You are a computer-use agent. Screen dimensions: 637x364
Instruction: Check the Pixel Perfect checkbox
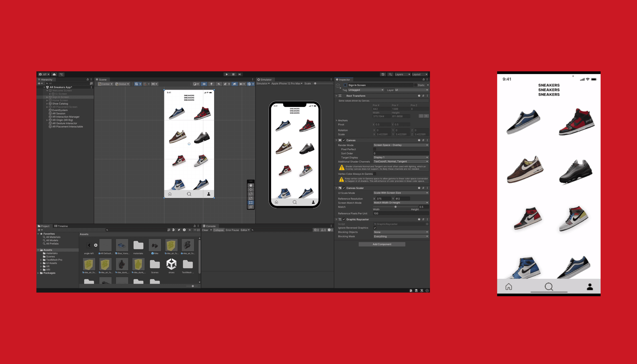[374, 149]
